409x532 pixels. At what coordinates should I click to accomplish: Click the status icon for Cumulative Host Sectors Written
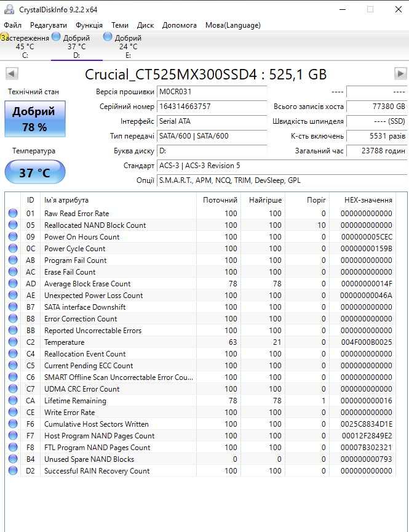[13, 424]
